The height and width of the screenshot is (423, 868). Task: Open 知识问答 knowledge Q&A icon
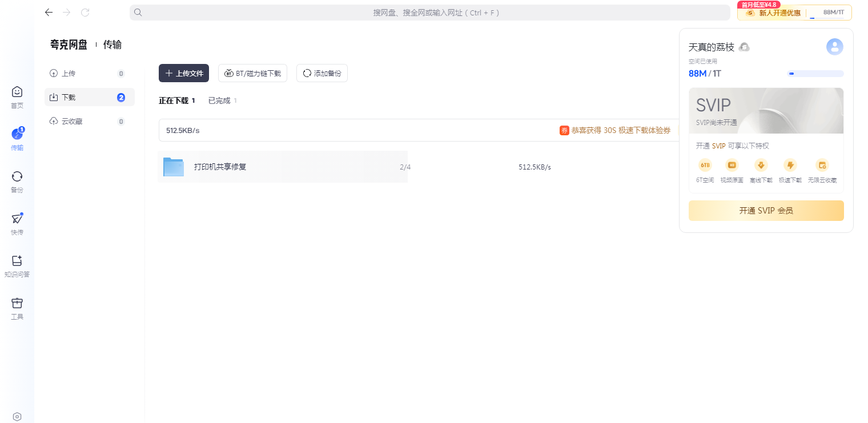[x=17, y=261]
